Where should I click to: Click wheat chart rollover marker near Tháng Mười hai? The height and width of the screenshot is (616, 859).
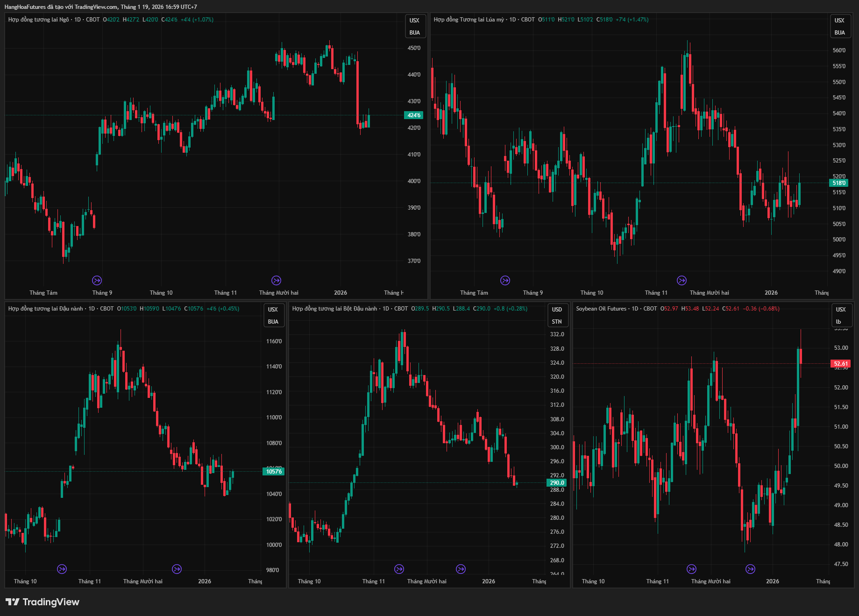click(682, 280)
